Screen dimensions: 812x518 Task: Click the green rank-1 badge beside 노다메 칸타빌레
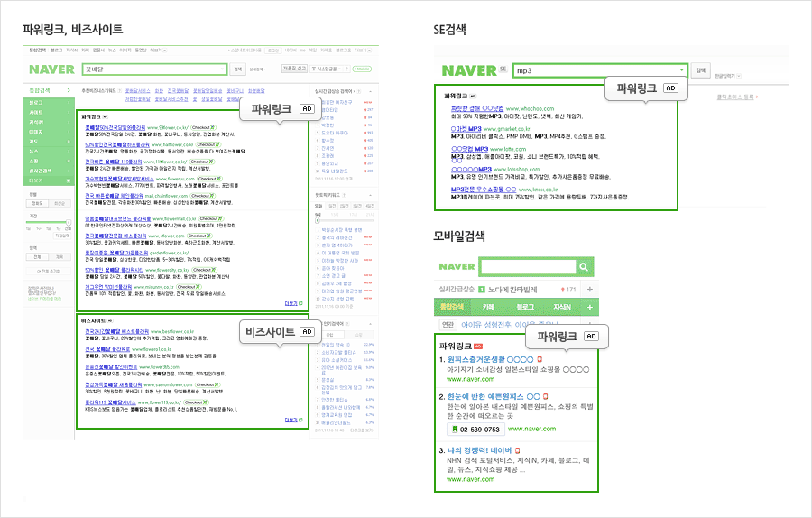[481, 290]
